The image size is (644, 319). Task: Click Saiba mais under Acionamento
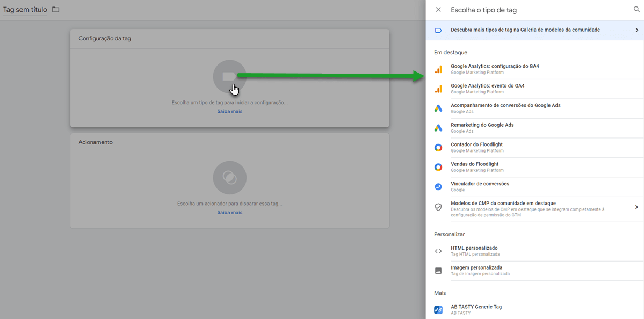(x=229, y=213)
